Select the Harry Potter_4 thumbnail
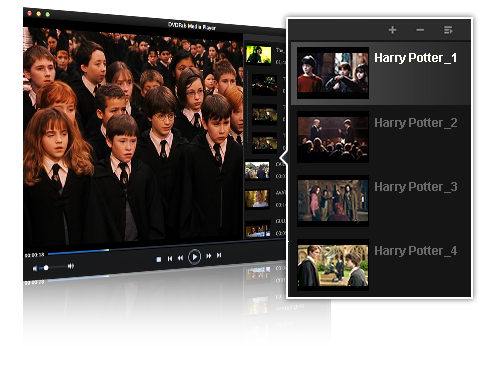The width and height of the screenshot is (501, 377). pyautogui.click(x=333, y=265)
